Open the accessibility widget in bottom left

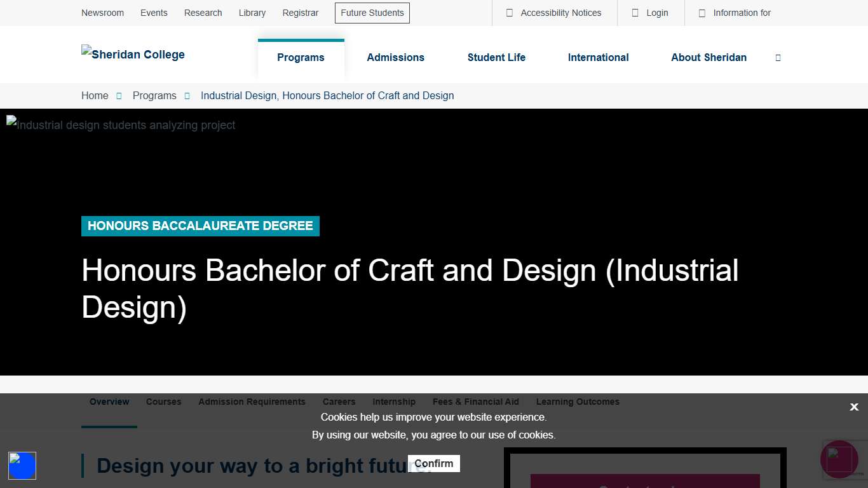(x=22, y=466)
